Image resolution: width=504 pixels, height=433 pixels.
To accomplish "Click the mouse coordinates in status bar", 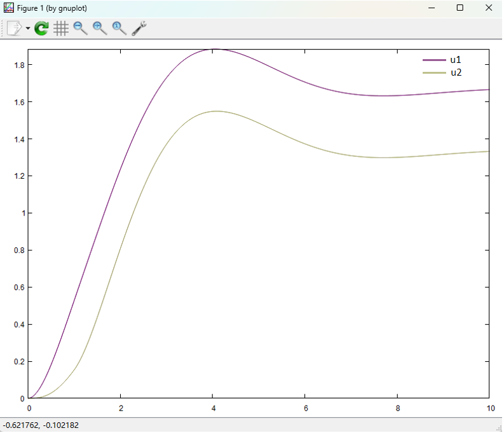I will click(41, 425).
